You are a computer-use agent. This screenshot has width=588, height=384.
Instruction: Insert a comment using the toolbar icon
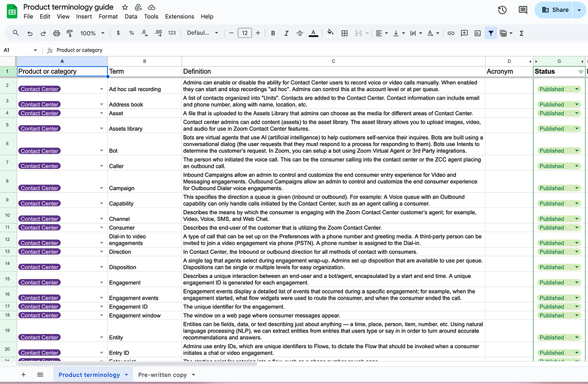pos(464,33)
